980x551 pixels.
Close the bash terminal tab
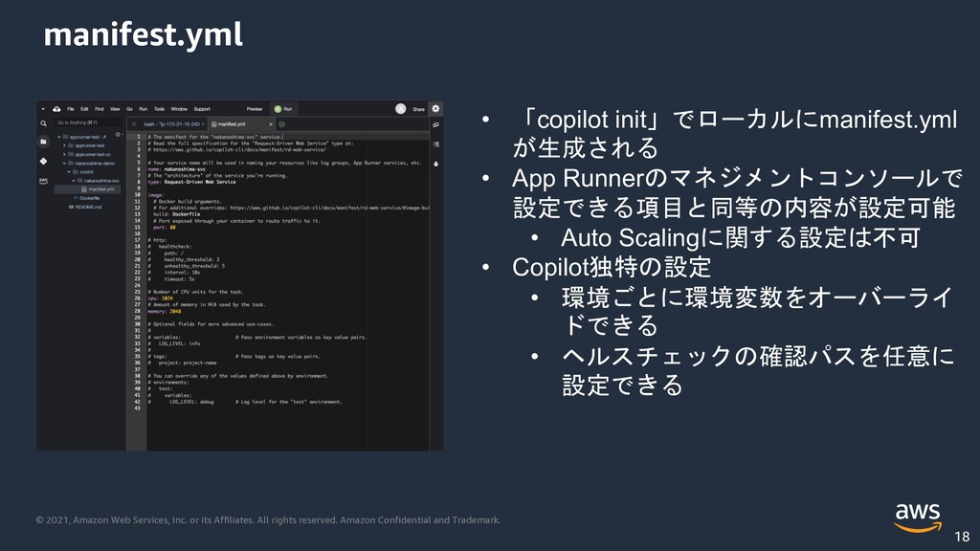tap(203, 124)
